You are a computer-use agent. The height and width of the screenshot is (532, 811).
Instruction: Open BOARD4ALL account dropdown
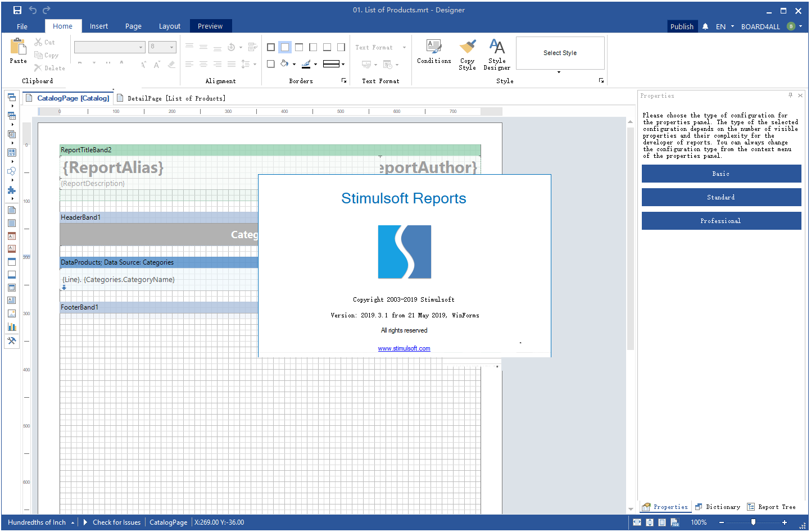771,26
